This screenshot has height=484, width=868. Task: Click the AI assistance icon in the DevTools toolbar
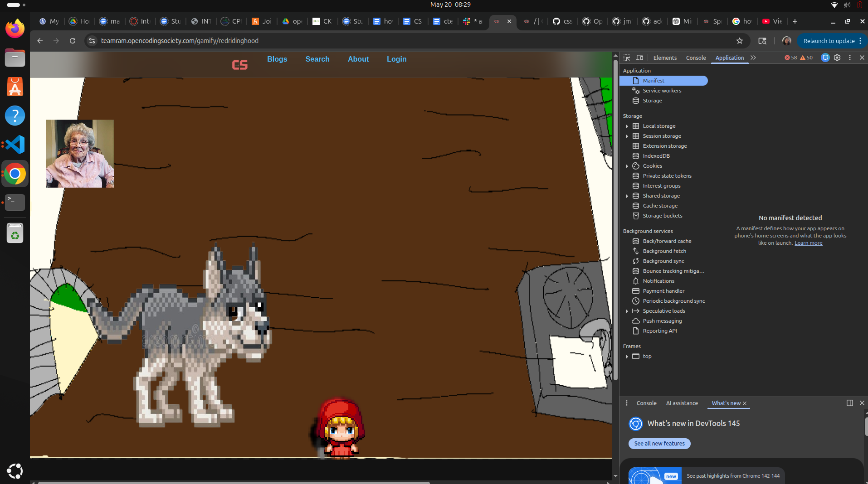pyautogui.click(x=825, y=58)
